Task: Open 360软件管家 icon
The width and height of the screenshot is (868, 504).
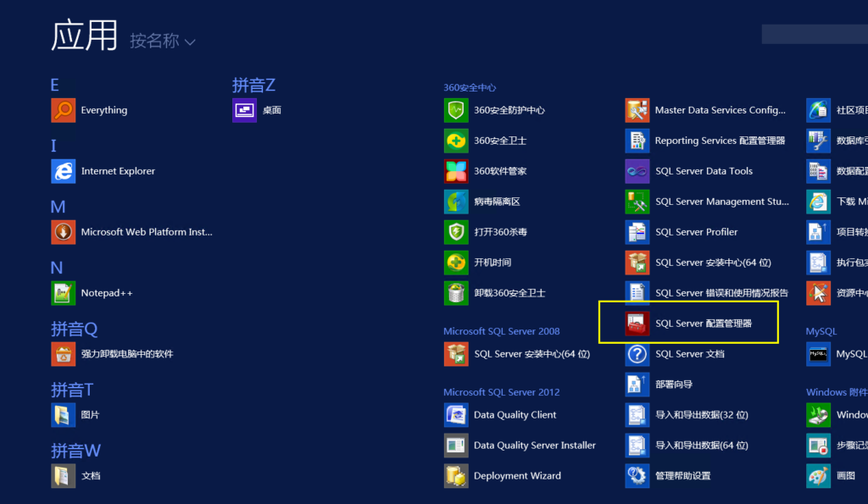Action: click(455, 171)
